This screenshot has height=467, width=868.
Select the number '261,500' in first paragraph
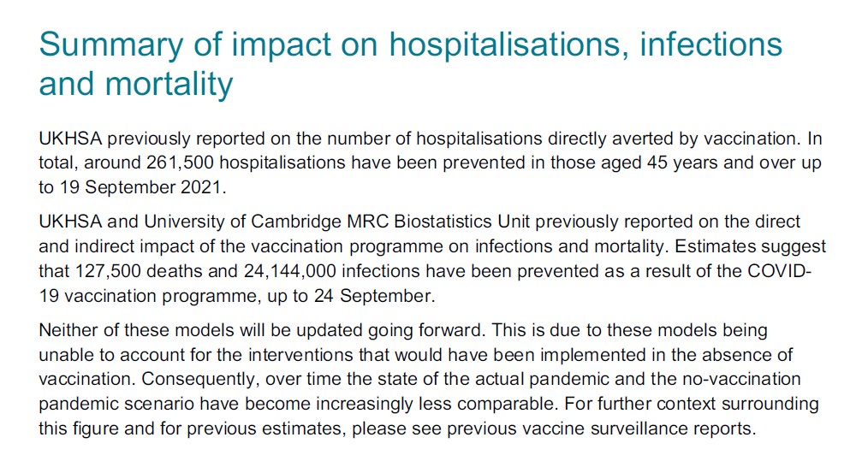click(x=181, y=163)
